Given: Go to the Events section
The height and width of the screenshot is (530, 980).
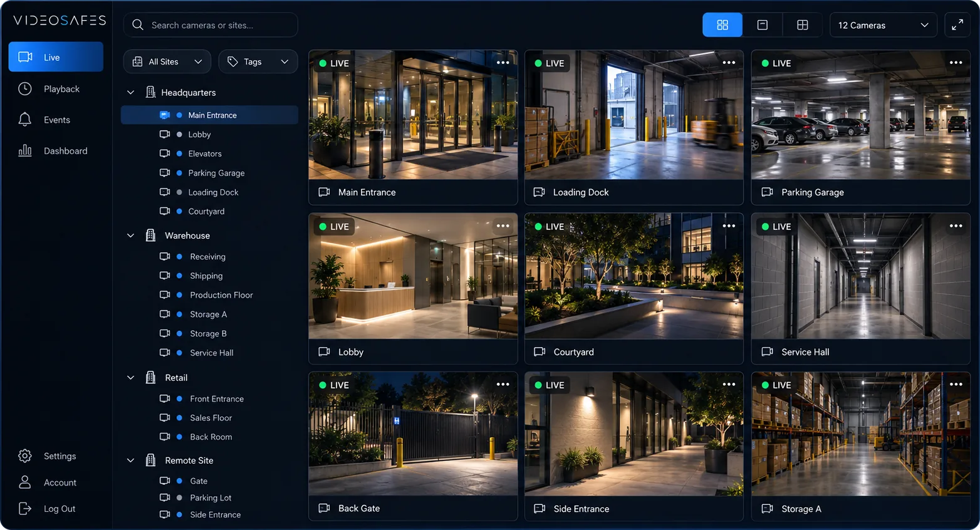Looking at the screenshot, I should [56, 120].
